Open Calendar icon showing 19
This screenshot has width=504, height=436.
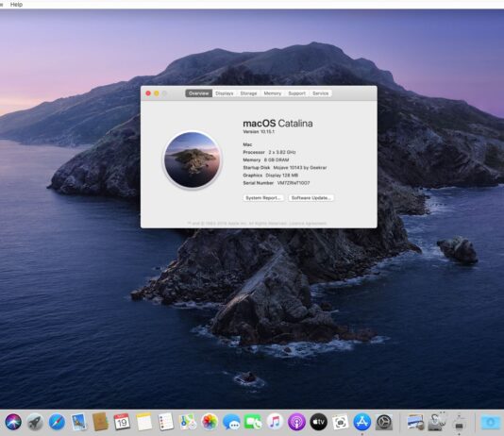pyautogui.click(x=122, y=422)
